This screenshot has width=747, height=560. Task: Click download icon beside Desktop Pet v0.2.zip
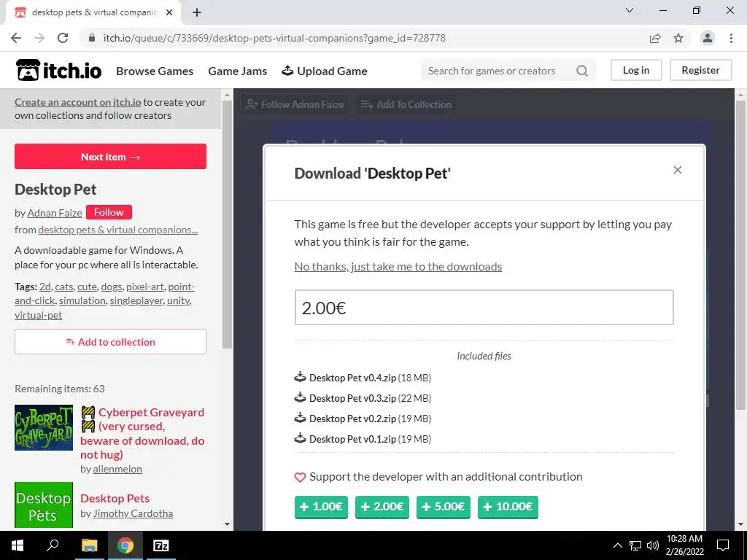coord(300,418)
